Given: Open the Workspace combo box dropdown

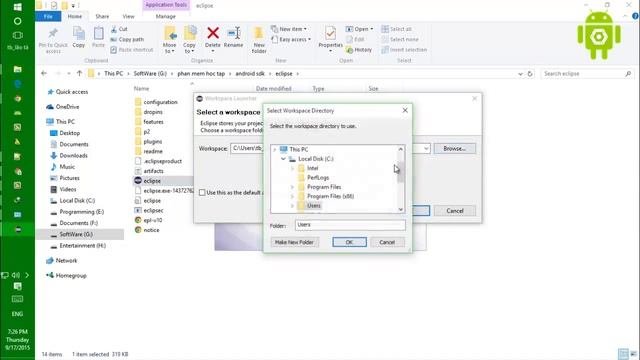Looking at the screenshot, I should coord(426,149).
